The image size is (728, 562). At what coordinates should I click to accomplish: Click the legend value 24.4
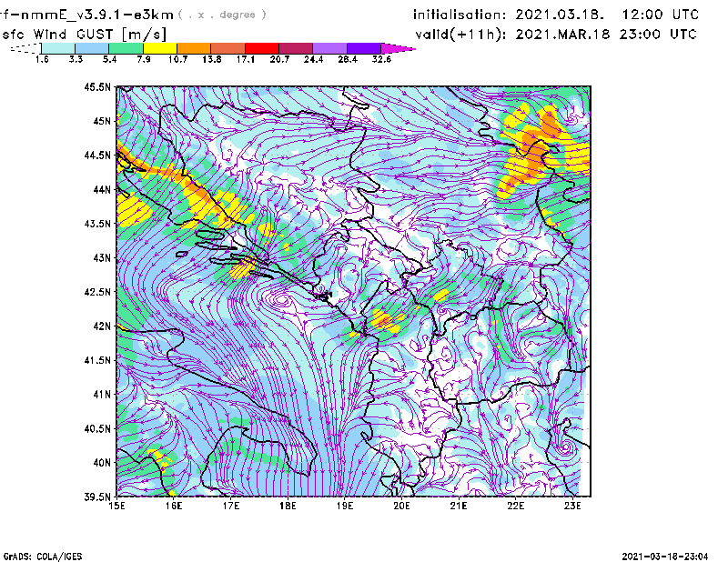[x=313, y=59]
